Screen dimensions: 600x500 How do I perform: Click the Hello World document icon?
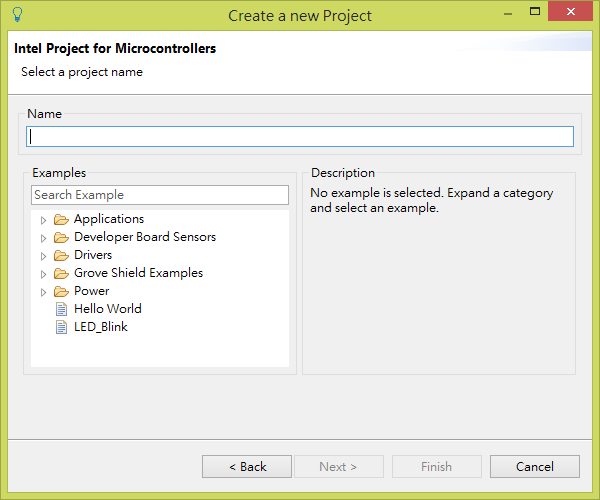[61, 309]
